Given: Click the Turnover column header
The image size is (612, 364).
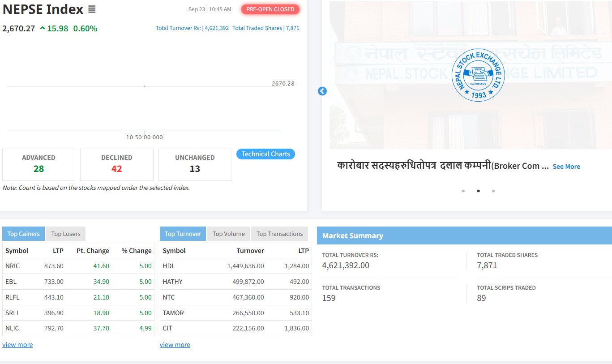Looking at the screenshot, I should click(250, 251).
